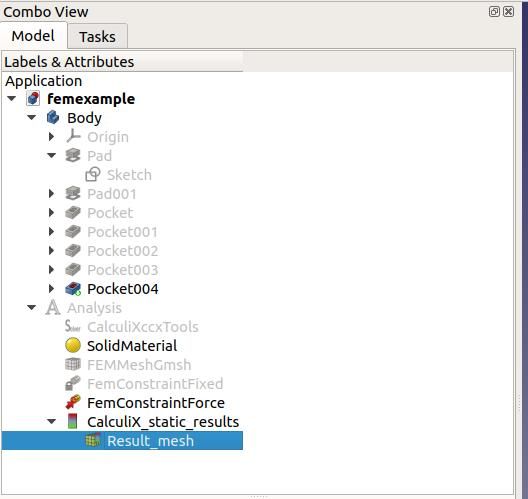Click the FemConstraintForce red arrow icon
This screenshot has height=499, width=528.
click(x=73, y=402)
